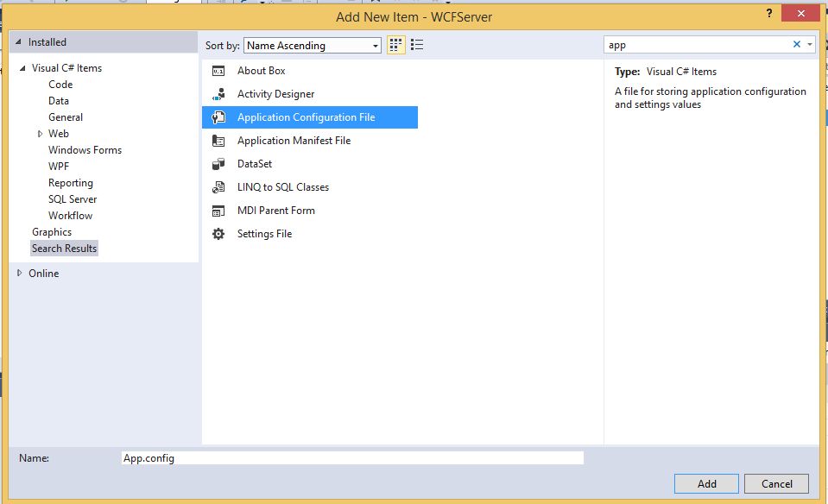Select Search Results in the sidebar

click(64, 248)
